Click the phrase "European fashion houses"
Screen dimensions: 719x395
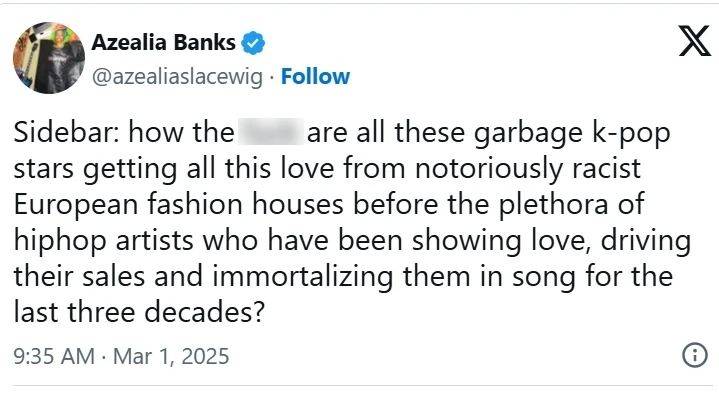point(178,205)
